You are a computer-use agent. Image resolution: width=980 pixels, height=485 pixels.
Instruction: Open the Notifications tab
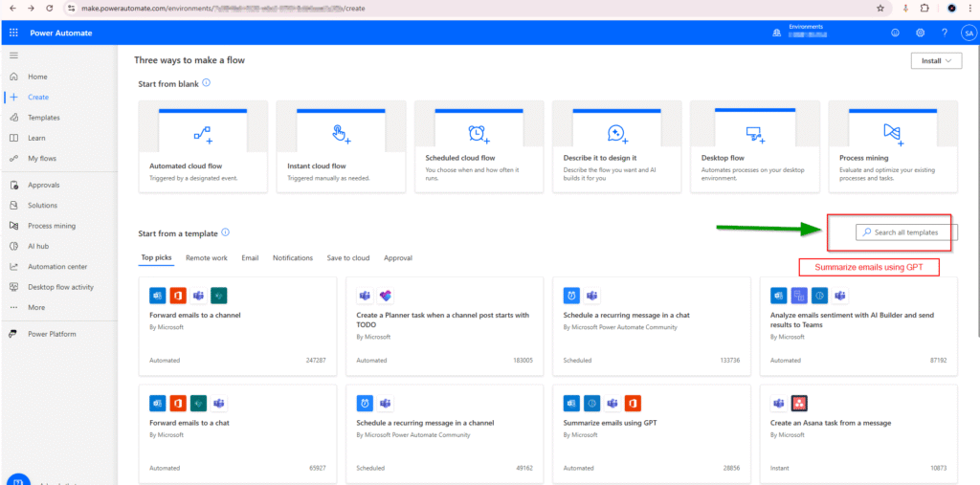(293, 257)
